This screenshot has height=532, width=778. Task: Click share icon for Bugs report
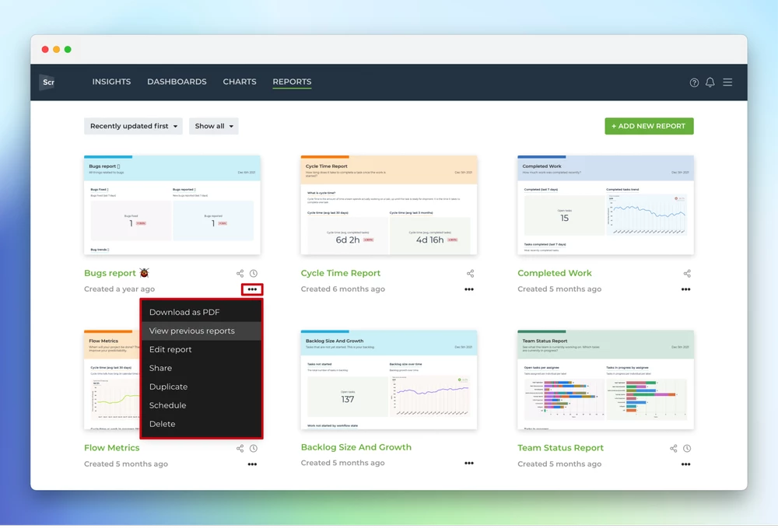click(x=240, y=273)
